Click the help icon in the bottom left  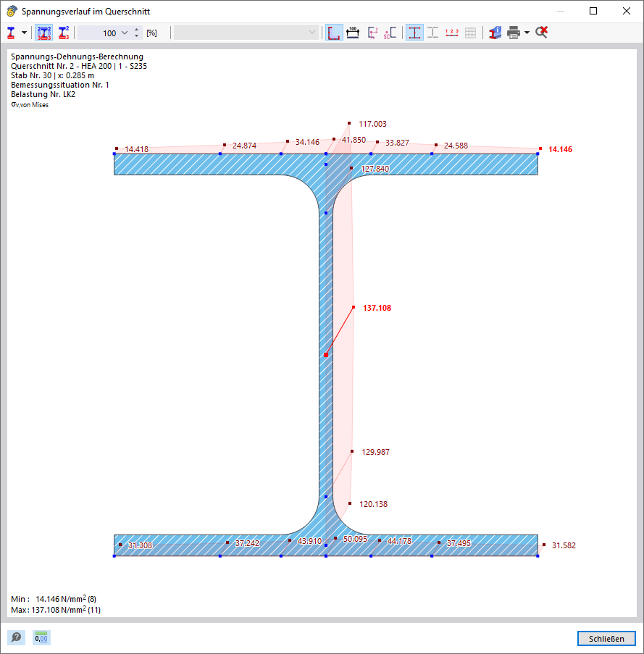[x=16, y=637]
